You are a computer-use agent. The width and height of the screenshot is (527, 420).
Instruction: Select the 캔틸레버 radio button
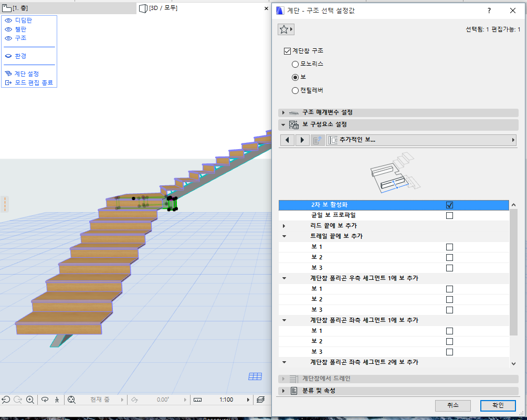(295, 90)
